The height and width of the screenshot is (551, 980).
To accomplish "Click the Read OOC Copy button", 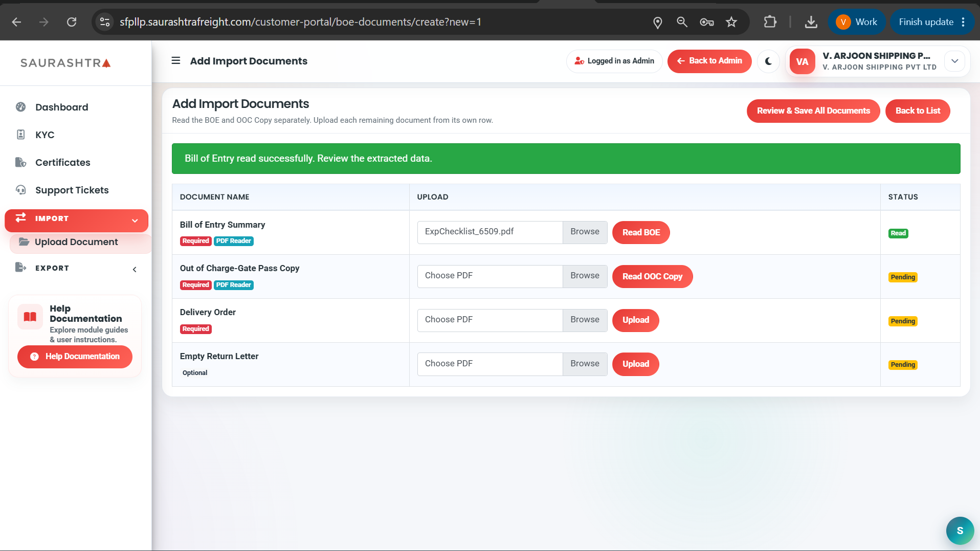I will 652,276.
